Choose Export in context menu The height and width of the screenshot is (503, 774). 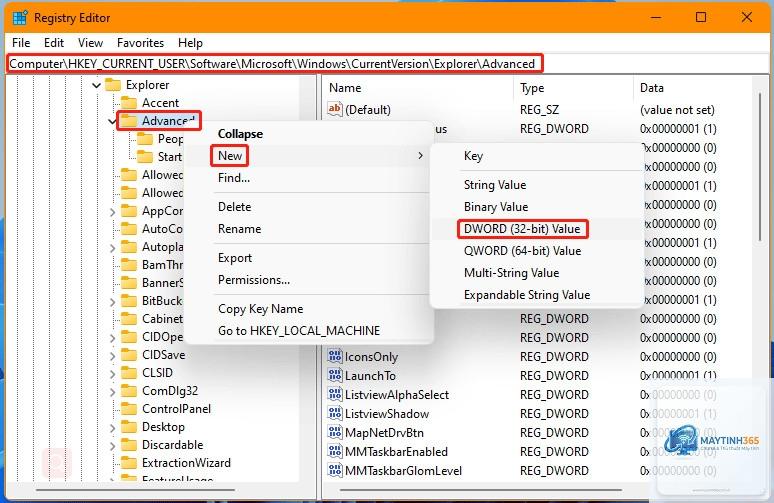coord(309,258)
